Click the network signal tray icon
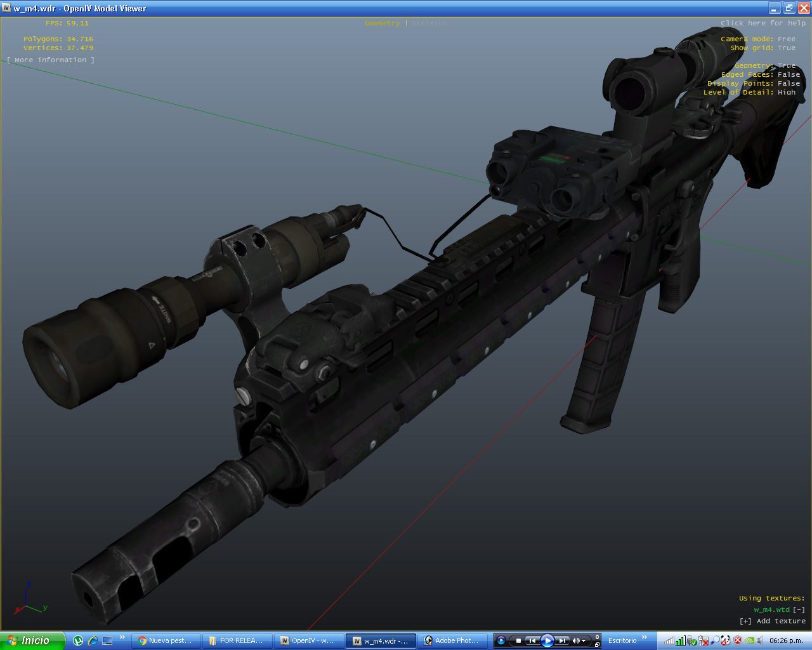Screen dimensions: 812x650 (669, 641)
